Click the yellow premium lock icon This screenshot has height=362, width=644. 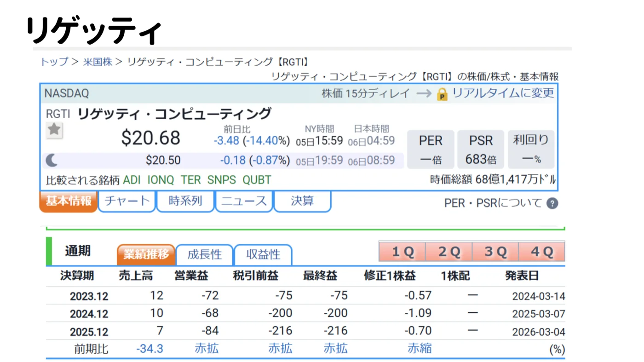pos(442,94)
